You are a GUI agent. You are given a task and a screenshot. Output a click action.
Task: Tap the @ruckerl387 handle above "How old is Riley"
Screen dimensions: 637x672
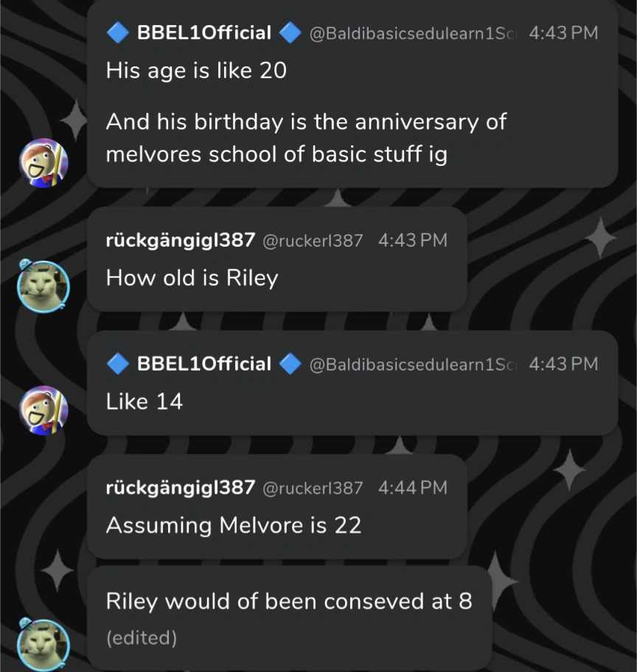pyautogui.click(x=313, y=240)
